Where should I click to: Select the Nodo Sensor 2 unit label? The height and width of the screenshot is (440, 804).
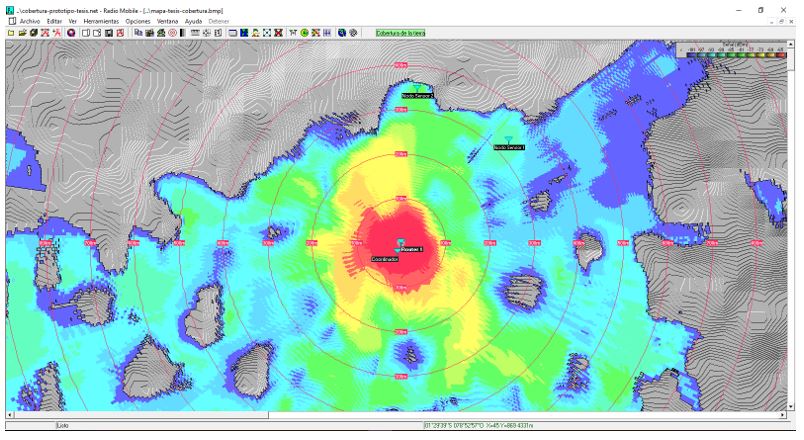(417, 96)
